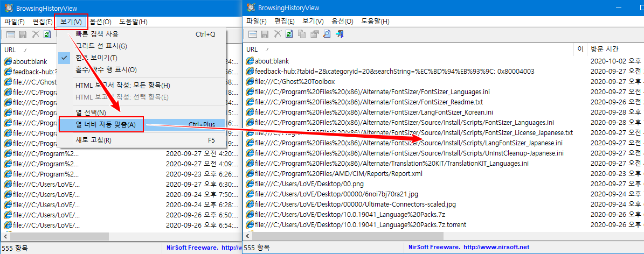The image size is (644, 254).
Task: Click the Copy pages icon in the right toolbar
Action: tap(302, 34)
